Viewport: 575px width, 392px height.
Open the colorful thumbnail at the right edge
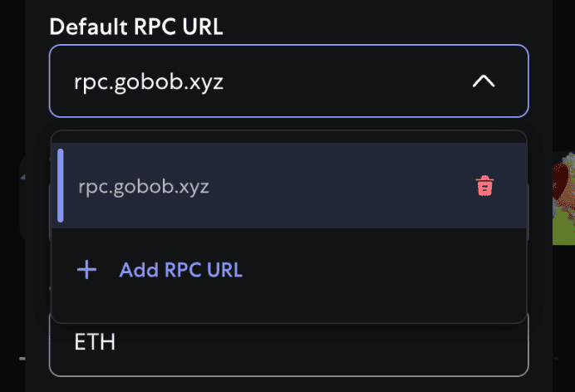coord(564,198)
